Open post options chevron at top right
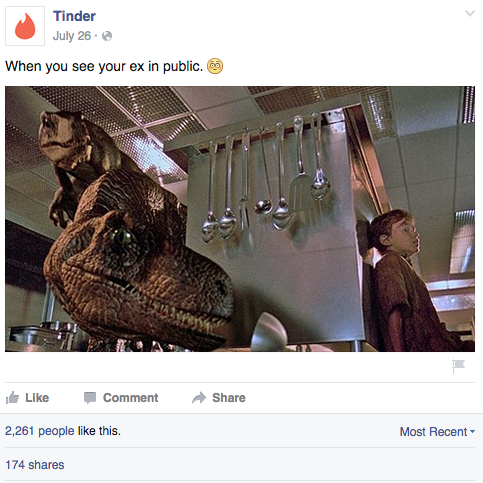The width and height of the screenshot is (483, 483). coord(470,13)
